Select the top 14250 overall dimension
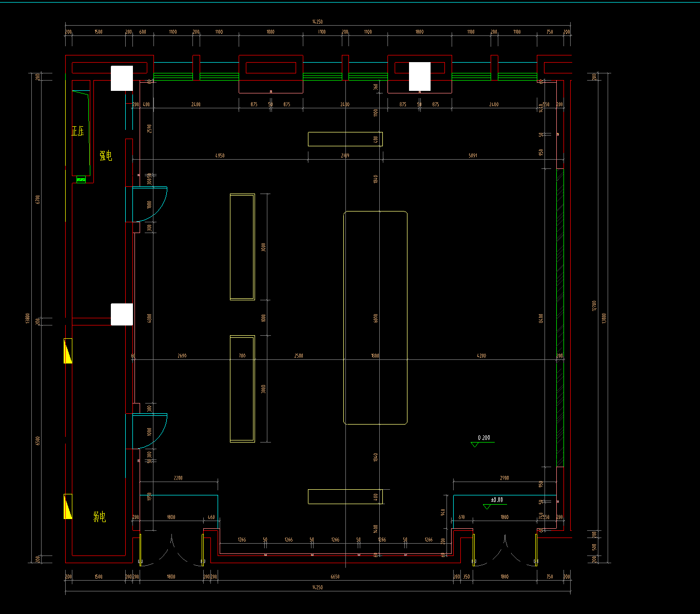This screenshot has width=700, height=614. [318, 22]
